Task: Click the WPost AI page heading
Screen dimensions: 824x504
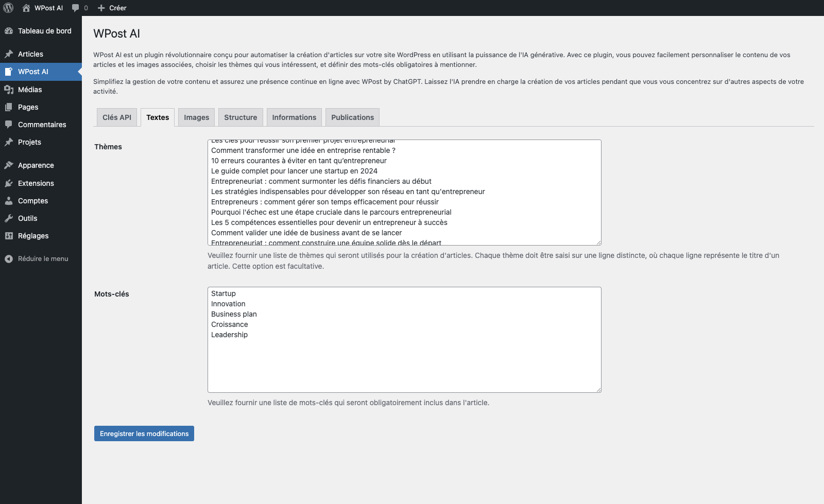Action: pyautogui.click(x=116, y=33)
